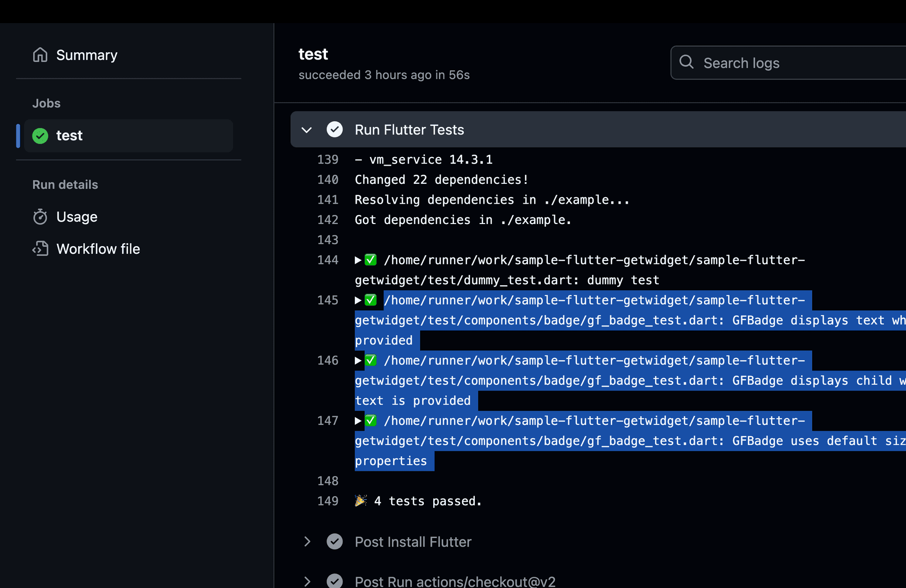Open the Summary page
This screenshot has height=588, width=906.
pyautogui.click(x=87, y=55)
